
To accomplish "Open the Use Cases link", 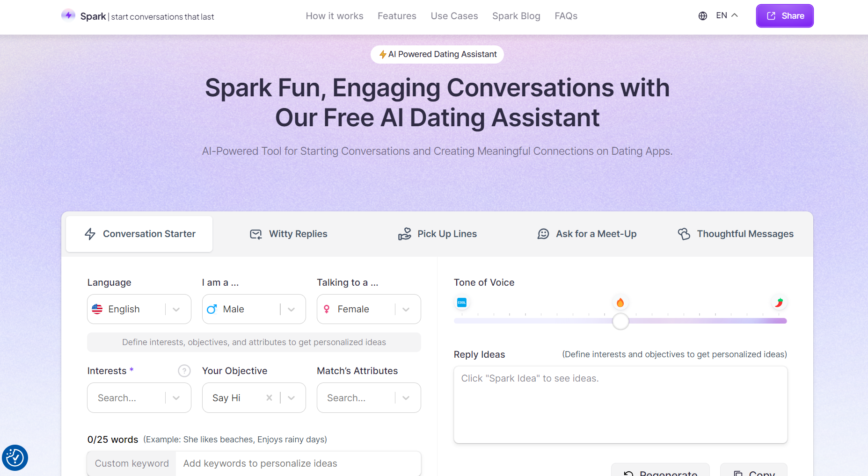I will tap(454, 16).
